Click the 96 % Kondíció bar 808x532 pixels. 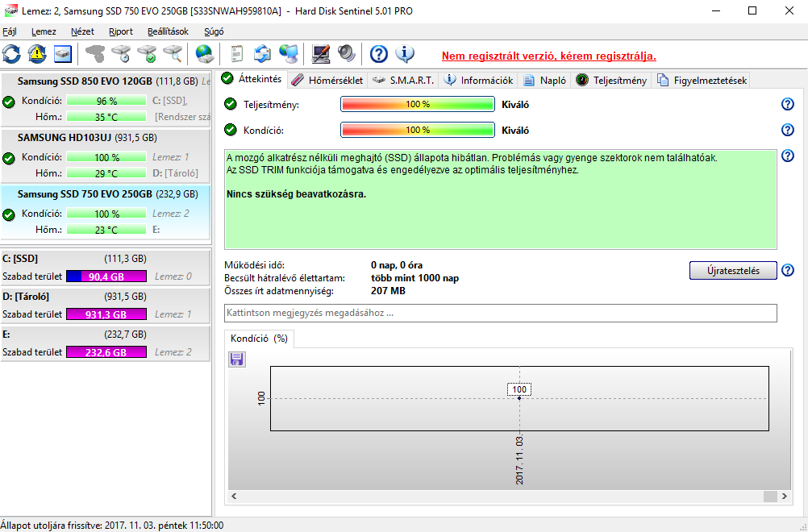click(106, 101)
